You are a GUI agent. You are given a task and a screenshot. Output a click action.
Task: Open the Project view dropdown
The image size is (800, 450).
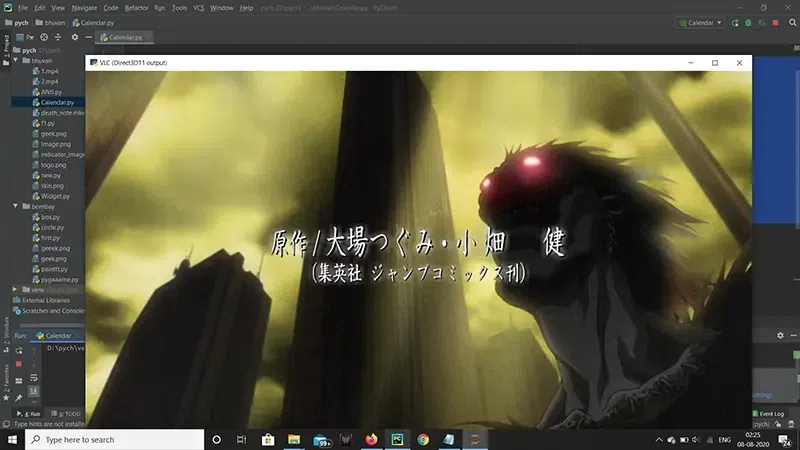pos(25,37)
